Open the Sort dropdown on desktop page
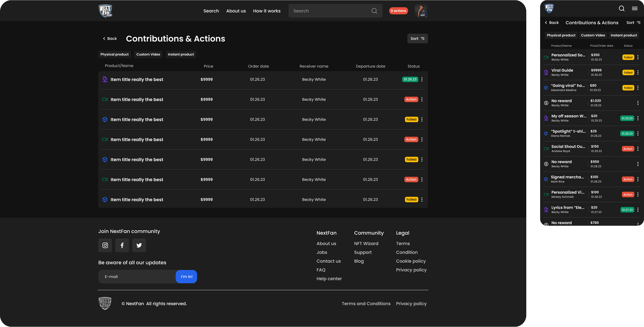 click(418, 38)
